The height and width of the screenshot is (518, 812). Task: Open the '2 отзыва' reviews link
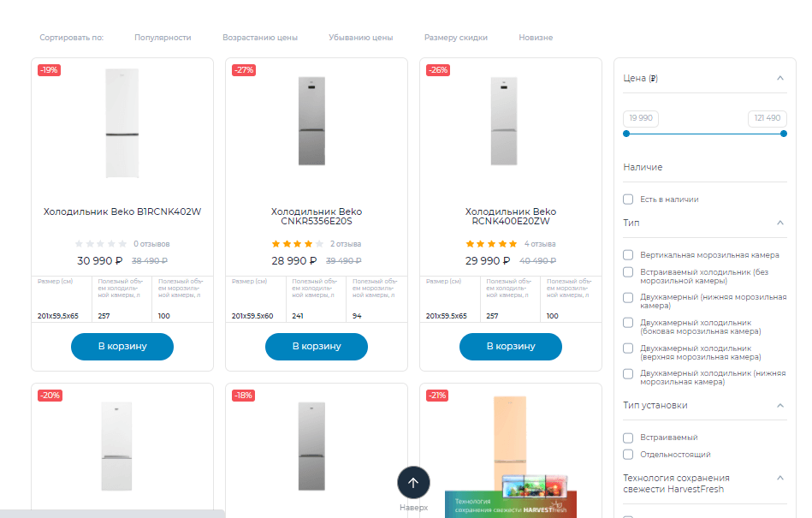[x=346, y=244]
